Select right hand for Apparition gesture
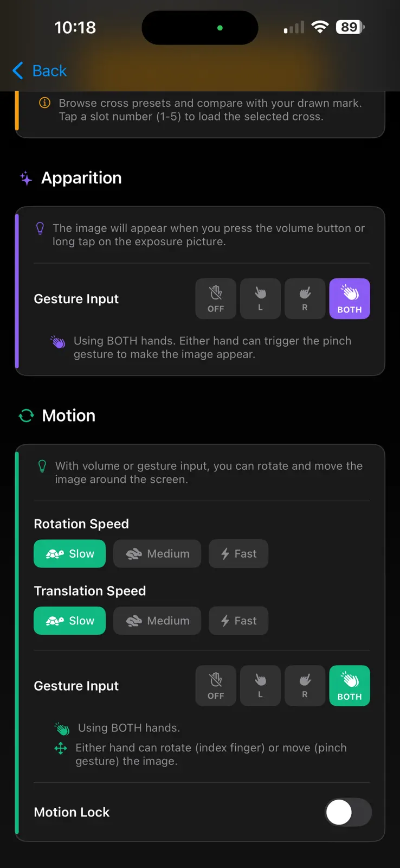 (305, 299)
